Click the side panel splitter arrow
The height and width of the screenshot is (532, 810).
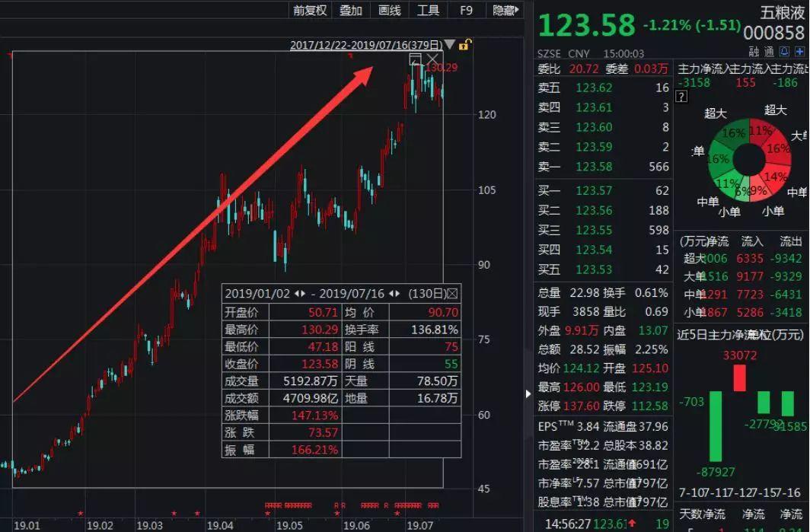click(x=528, y=393)
